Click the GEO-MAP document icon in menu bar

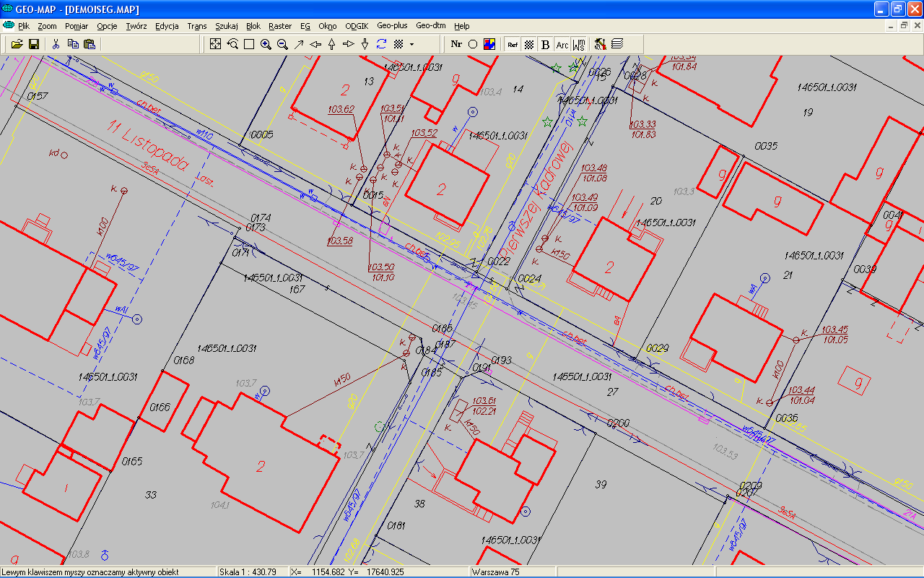pyautogui.click(x=9, y=25)
